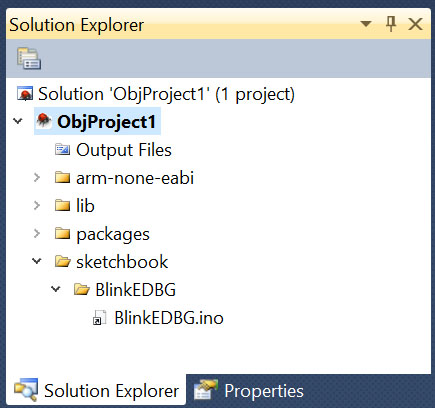Toggle auto-hide with the pin icon
The height and width of the screenshot is (408, 435).
pos(391,24)
